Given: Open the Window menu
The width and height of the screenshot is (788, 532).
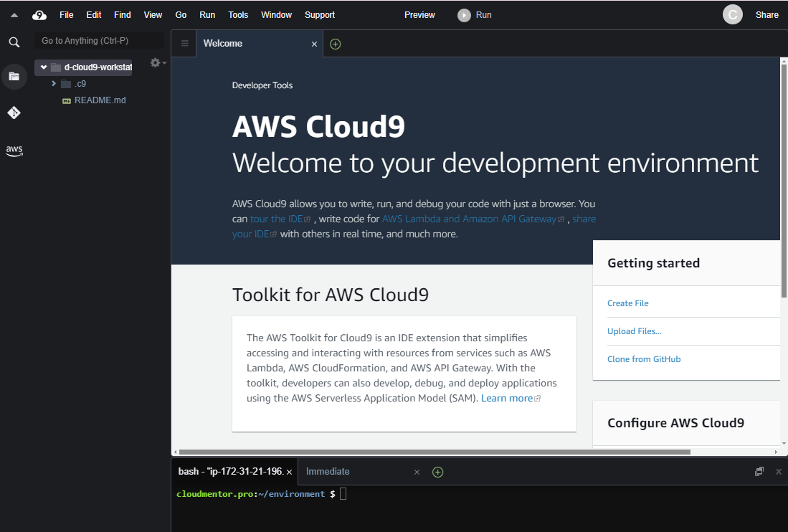Looking at the screenshot, I should [x=276, y=15].
